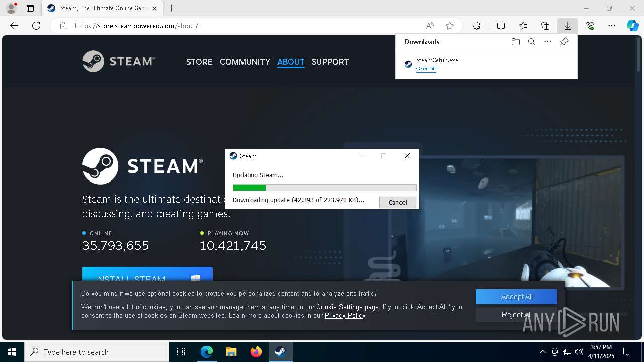The image size is (644, 362).
Task: Open the Favorites list icon
Action: (523, 26)
